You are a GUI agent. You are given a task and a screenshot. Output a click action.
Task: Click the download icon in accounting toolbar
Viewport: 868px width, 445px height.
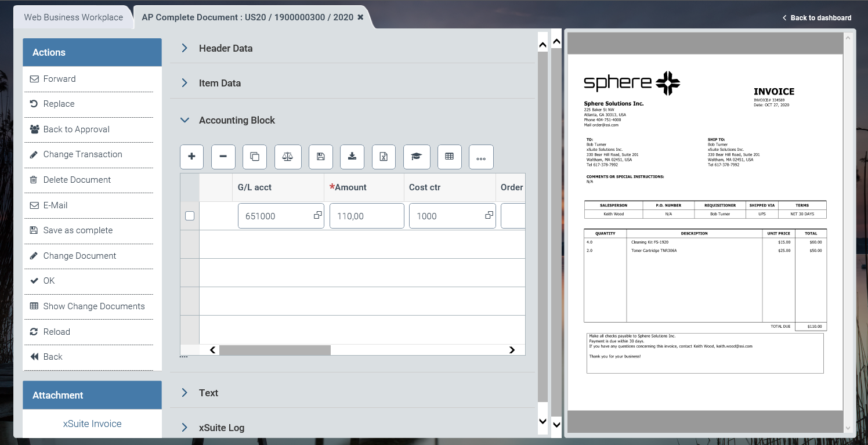coord(352,157)
